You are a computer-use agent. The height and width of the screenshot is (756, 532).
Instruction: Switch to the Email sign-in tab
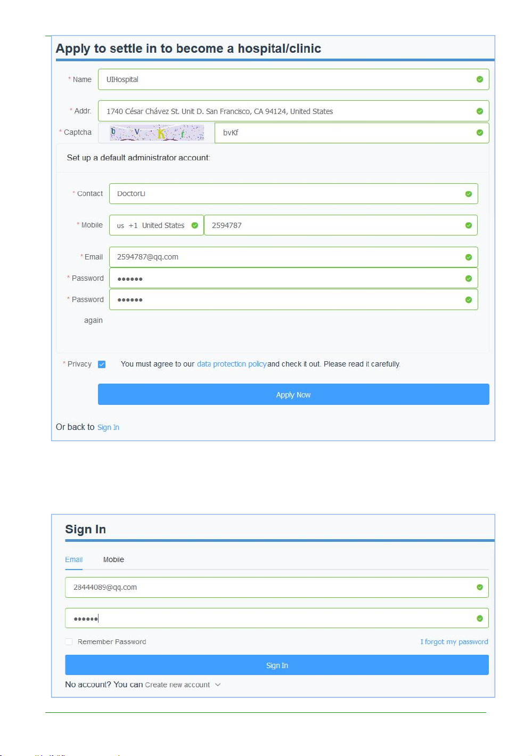point(73,559)
